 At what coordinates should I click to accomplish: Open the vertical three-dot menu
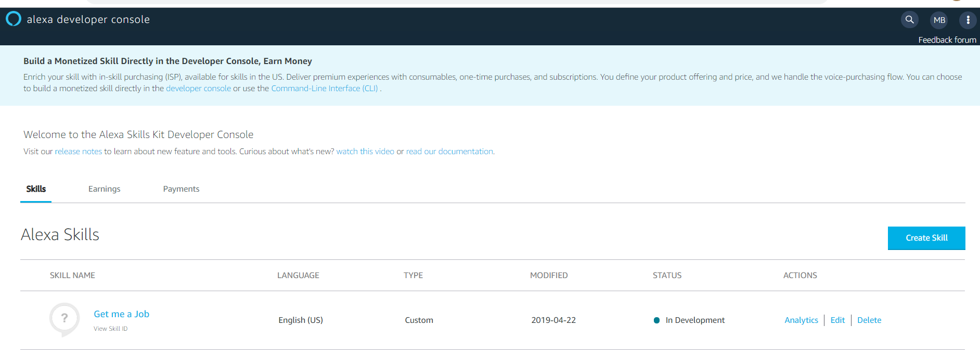click(x=968, y=20)
